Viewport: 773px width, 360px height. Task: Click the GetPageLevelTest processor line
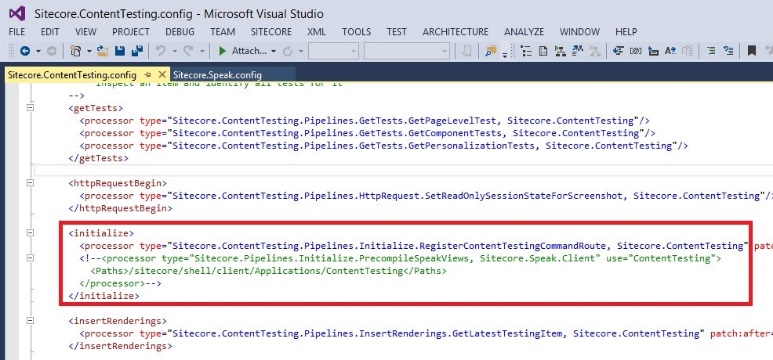[x=365, y=120]
